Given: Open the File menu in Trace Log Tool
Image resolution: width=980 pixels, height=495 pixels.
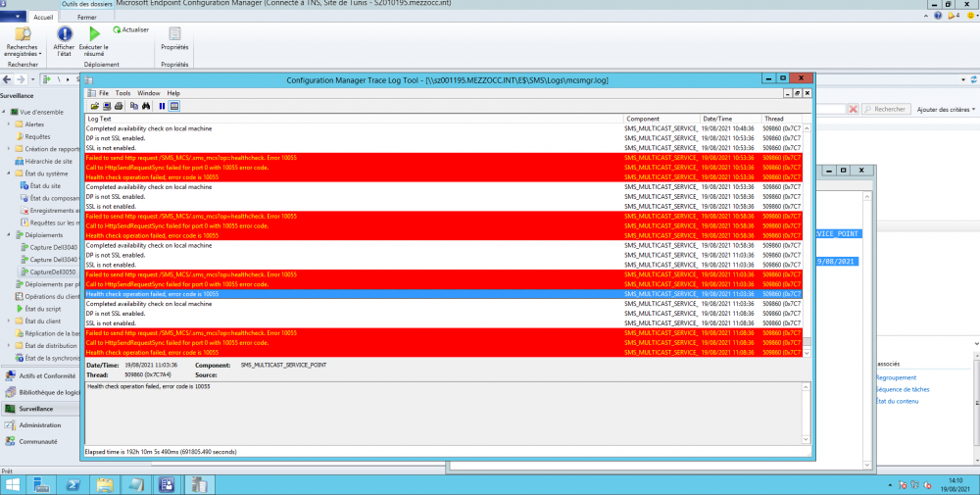Looking at the screenshot, I should coord(104,93).
